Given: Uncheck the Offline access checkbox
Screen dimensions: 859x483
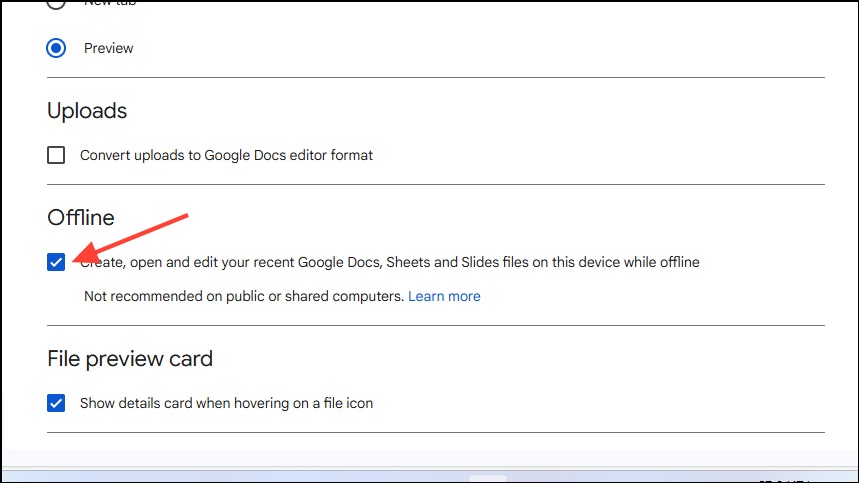Looking at the screenshot, I should click(56, 262).
